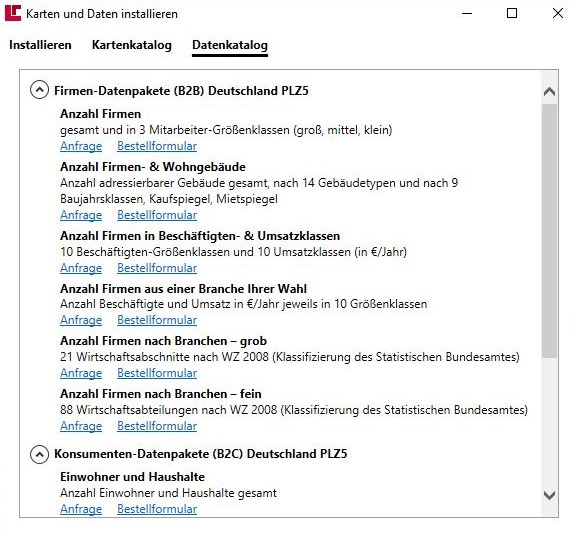The image size is (575, 533).
Task: Open Bestellformular for Branchen – grob
Action: [157, 373]
